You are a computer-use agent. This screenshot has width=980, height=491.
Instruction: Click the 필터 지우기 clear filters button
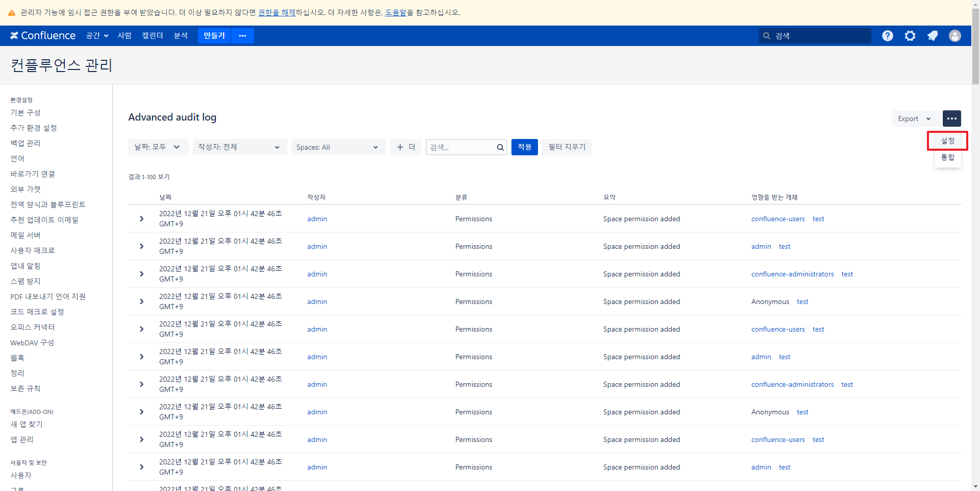[x=567, y=147]
